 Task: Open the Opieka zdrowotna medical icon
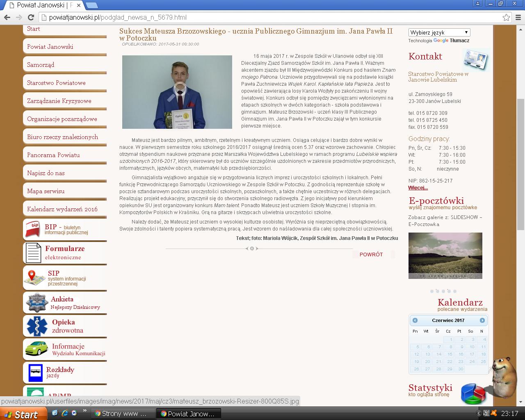[x=37, y=326]
